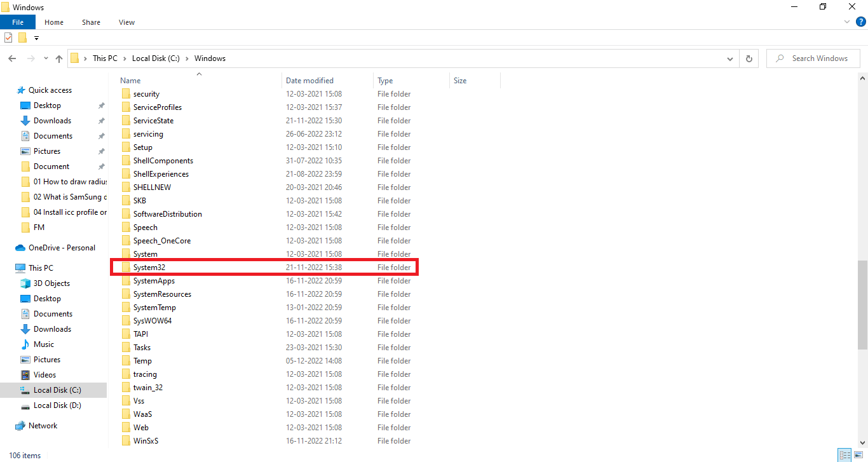Switch to the Share ribbon tab
The height and width of the screenshot is (462, 868).
pos(91,22)
